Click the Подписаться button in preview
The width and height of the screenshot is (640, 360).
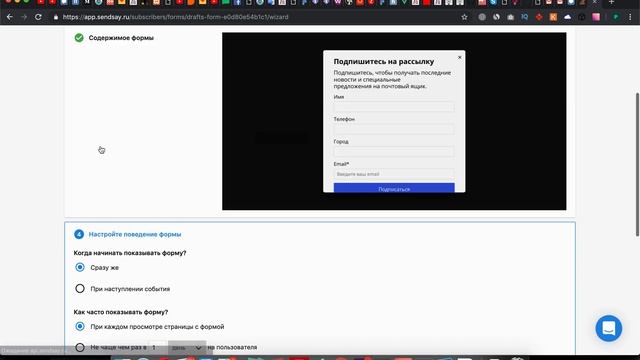394,188
